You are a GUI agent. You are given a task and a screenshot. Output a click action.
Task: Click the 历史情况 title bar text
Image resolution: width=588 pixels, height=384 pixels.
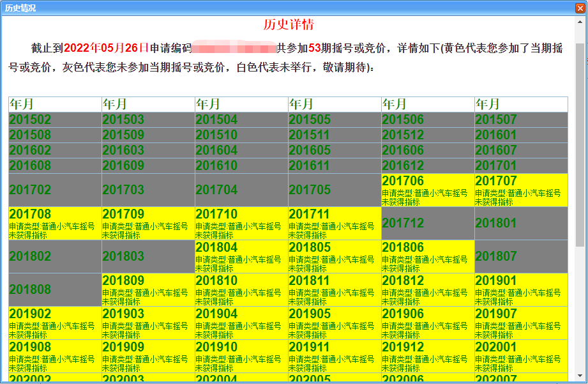(20, 8)
